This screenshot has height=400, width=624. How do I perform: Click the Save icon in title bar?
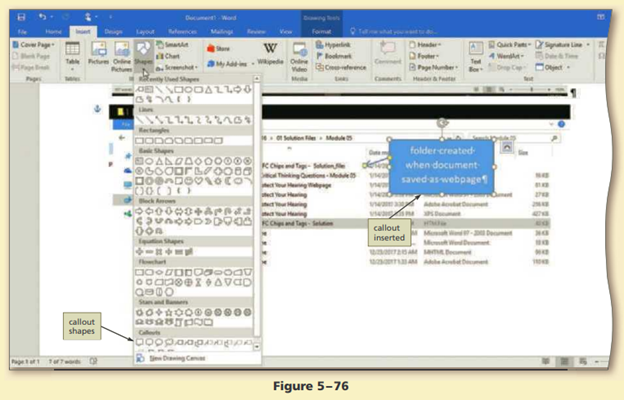tap(21, 17)
